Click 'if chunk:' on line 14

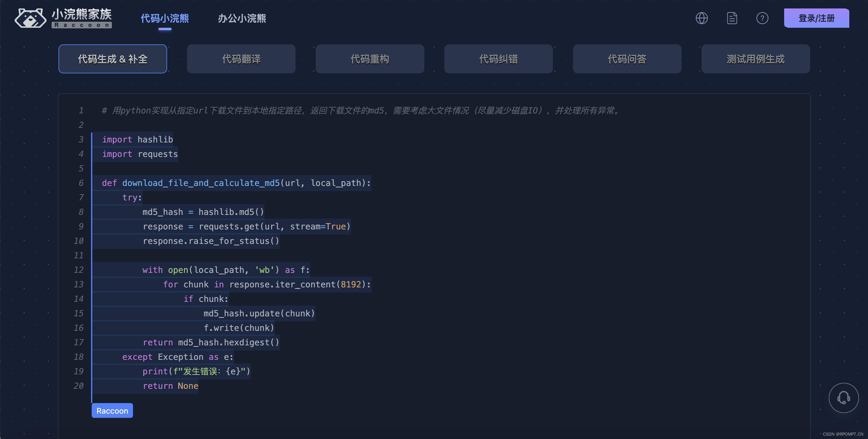[206, 299]
